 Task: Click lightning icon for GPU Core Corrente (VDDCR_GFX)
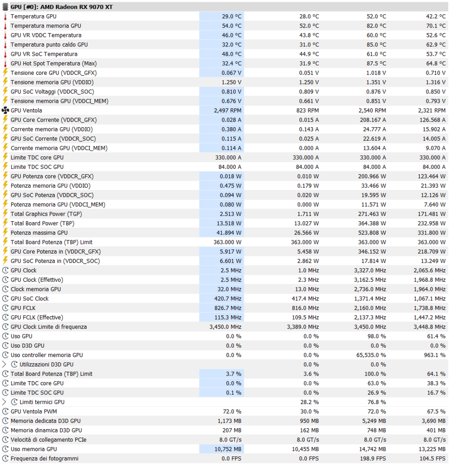pos(5,120)
